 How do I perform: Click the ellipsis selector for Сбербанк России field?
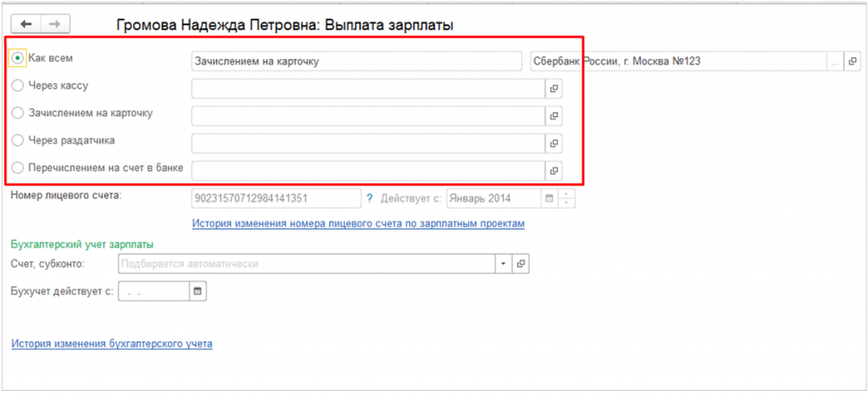pyautogui.click(x=835, y=61)
